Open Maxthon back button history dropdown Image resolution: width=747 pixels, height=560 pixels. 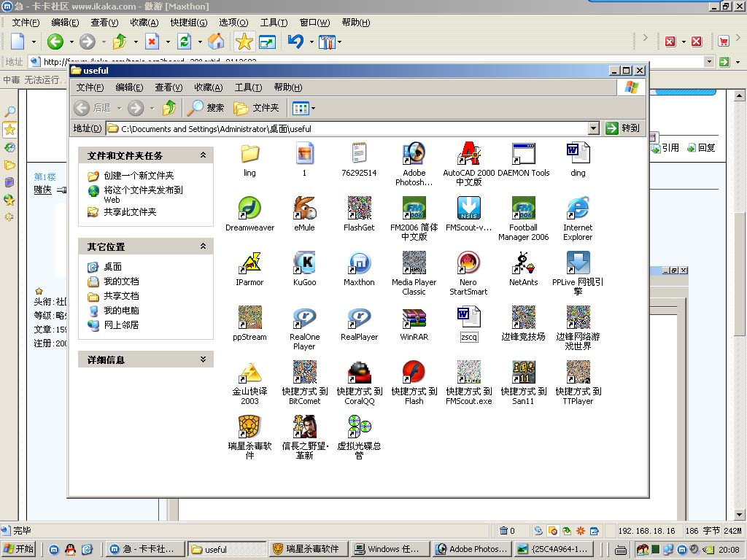pyautogui.click(x=71, y=42)
